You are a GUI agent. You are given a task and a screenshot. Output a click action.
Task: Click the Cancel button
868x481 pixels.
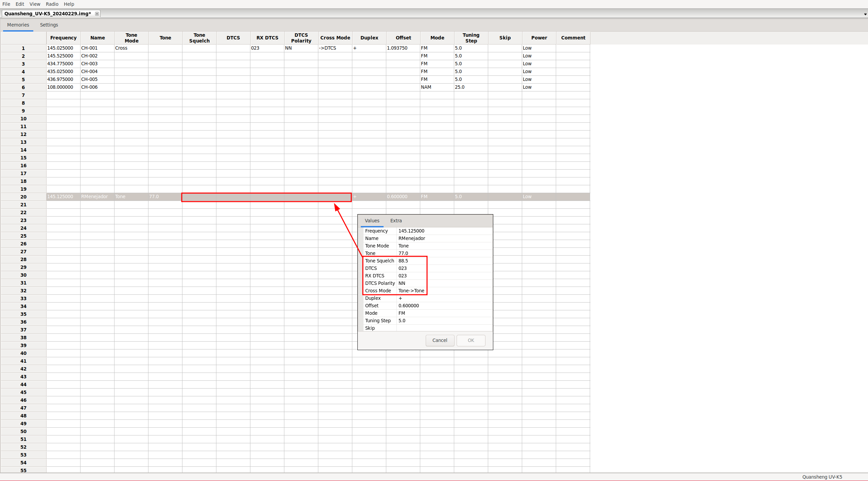click(440, 340)
